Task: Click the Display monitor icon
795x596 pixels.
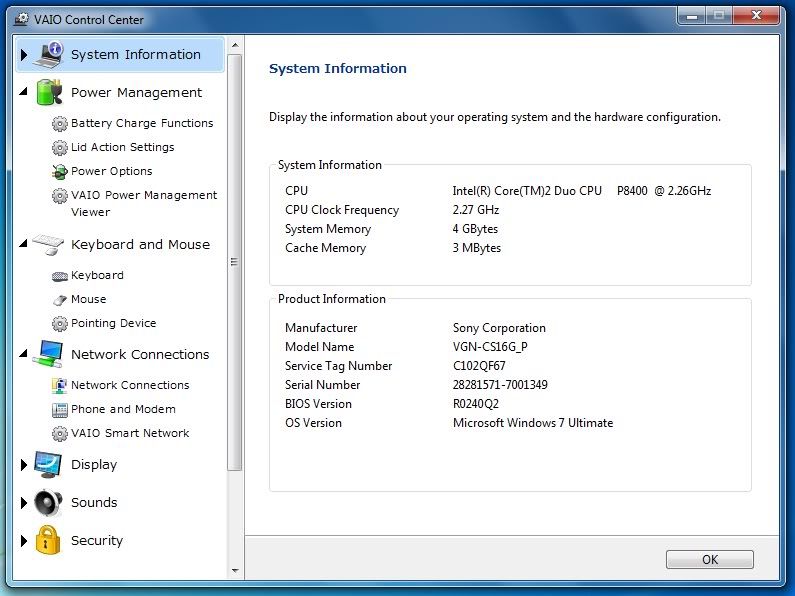Action: [48, 464]
